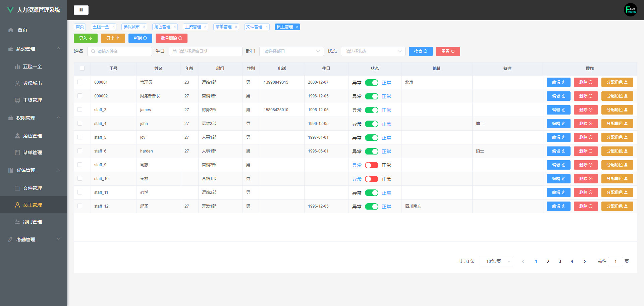Click the 工资管理 icon in sidebar
Image resolution: width=644 pixels, height=306 pixels.
click(17, 100)
